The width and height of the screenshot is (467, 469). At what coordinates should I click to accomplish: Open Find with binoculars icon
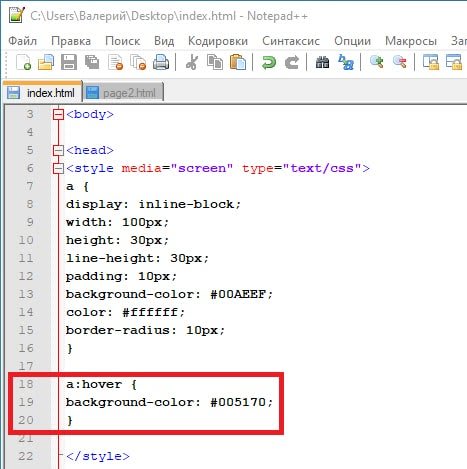[x=322, y=62]
